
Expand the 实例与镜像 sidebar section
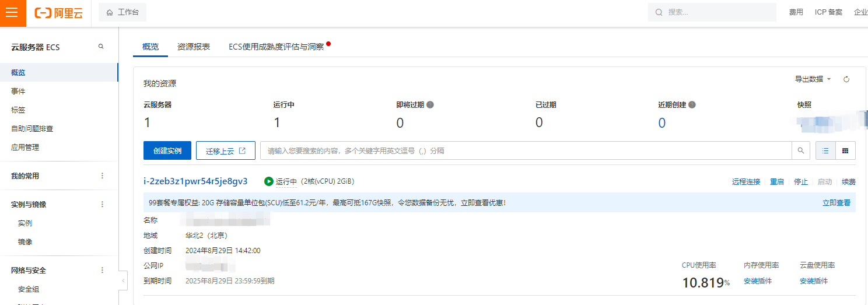[x=29, y=204]
